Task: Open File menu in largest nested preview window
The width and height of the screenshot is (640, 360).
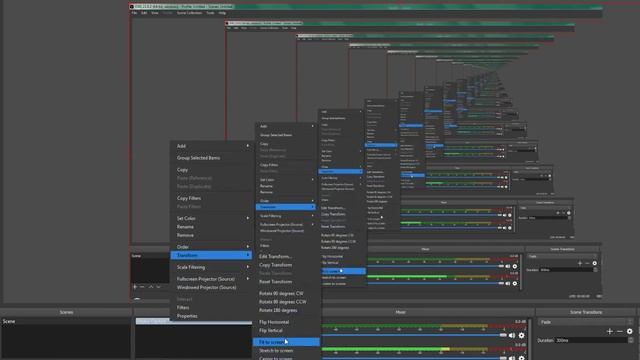Action: pos(134,13)
